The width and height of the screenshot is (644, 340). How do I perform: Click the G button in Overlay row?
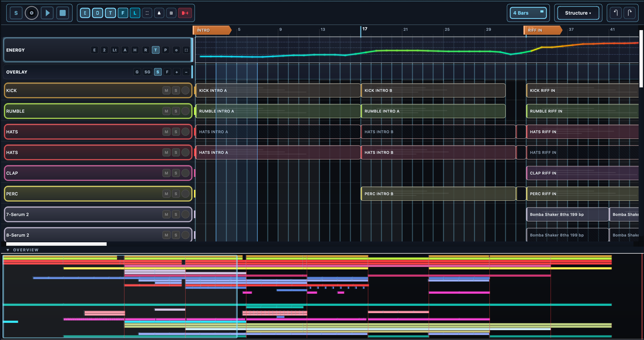[x=137, y=72]
